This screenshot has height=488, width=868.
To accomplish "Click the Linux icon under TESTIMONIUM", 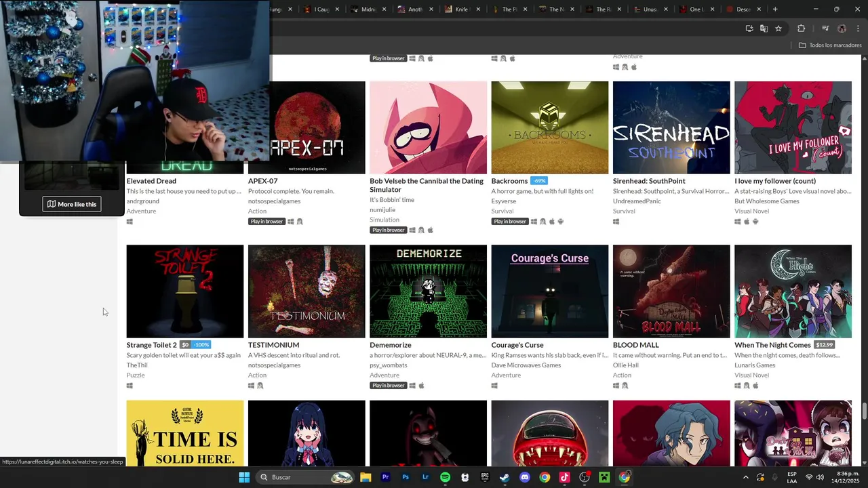I will pyautogui.click(x=260, y=386).
